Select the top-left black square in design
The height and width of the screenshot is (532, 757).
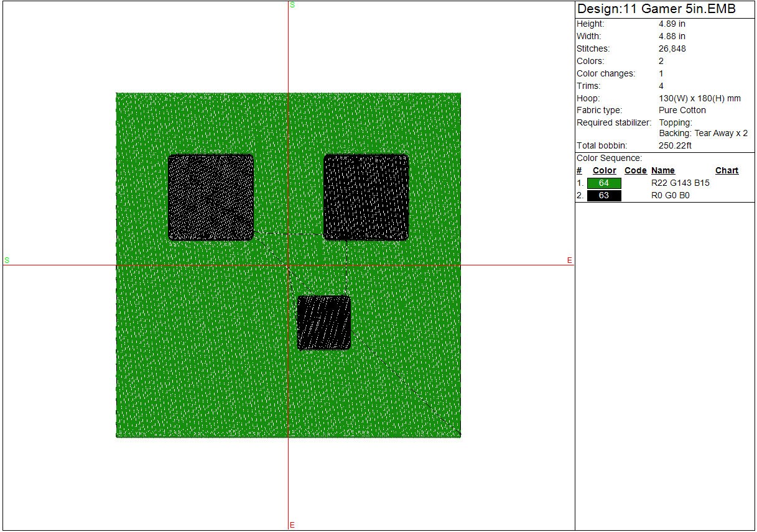[211, 197]
